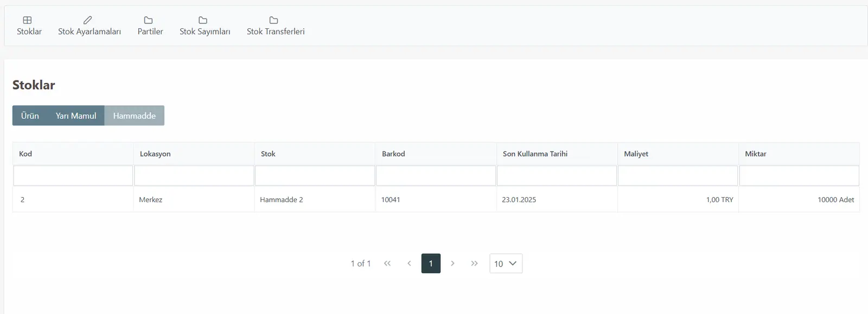Viewport: 868px width, 314px height.
Task: Select the Hammadde 2 table row
Action: click(x=436, y=200)
